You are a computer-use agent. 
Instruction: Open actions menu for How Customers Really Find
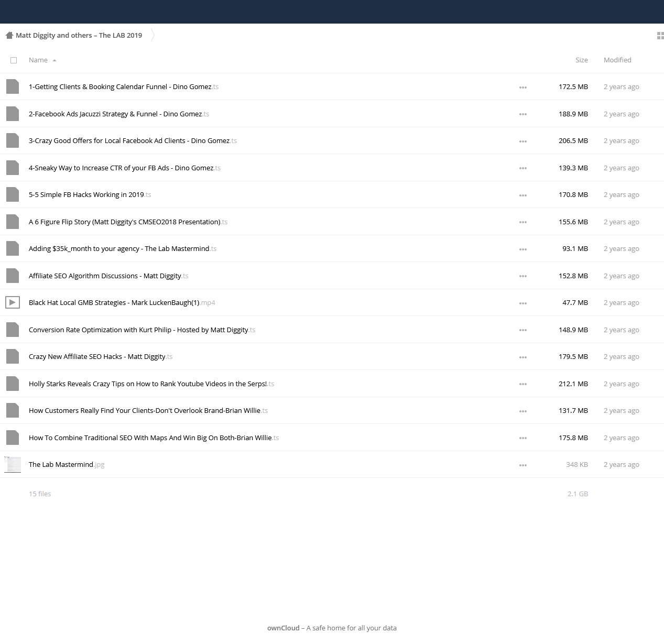pos(523,411)
